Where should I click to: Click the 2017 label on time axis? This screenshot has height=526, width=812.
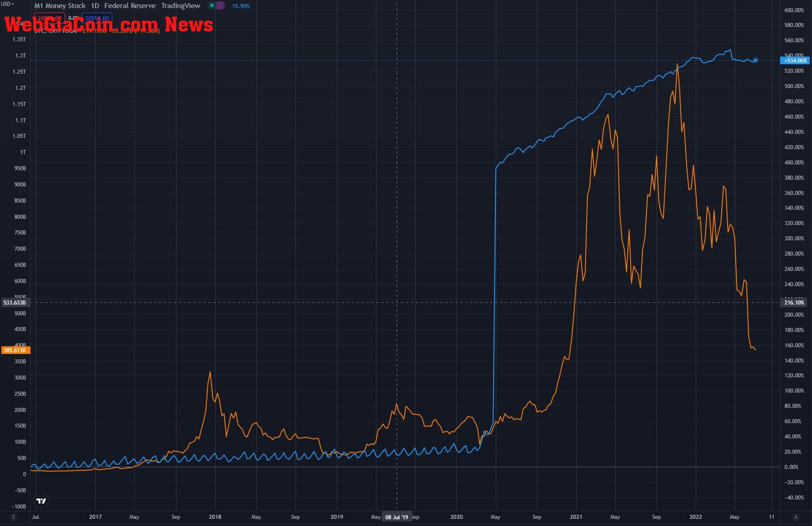[x=95, y=517]
